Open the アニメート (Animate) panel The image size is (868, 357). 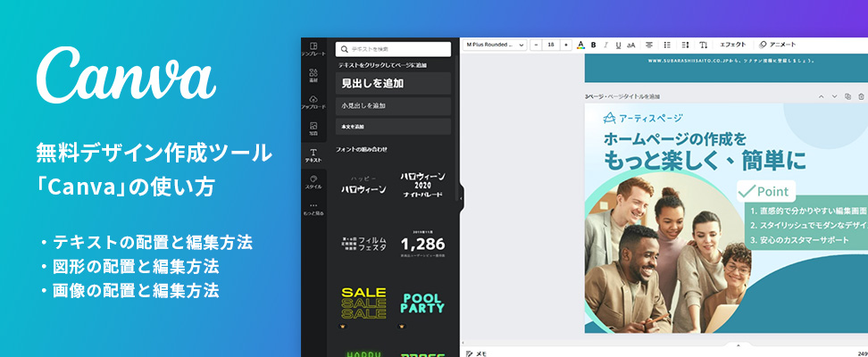(x=777, y=45)
